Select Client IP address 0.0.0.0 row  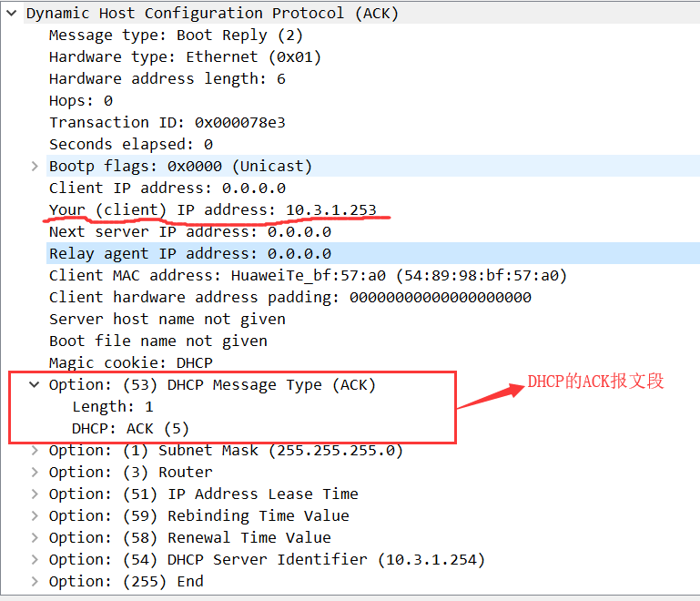coord(167,188)
